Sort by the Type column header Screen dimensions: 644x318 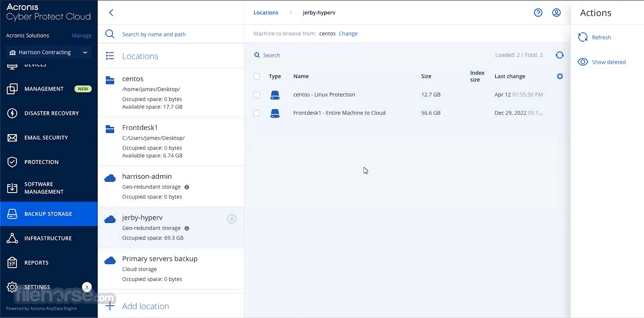[275, 76]
